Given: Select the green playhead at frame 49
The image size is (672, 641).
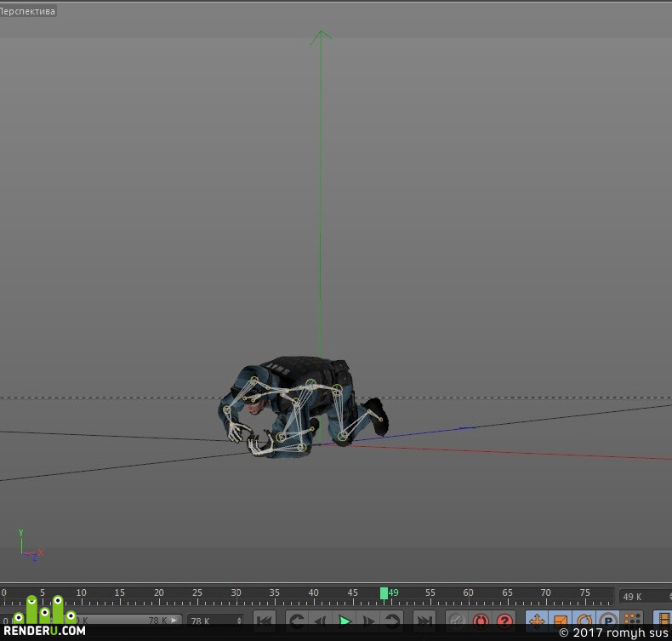Looking at the screenshot, I should tap(384, 593).
